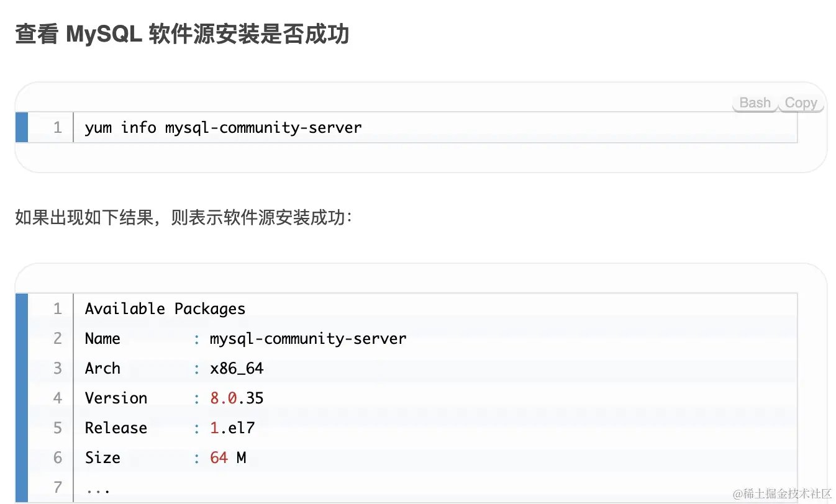Click line number 1 of the yum command
Screen dimensions: 836x504
tap(58, 128)
